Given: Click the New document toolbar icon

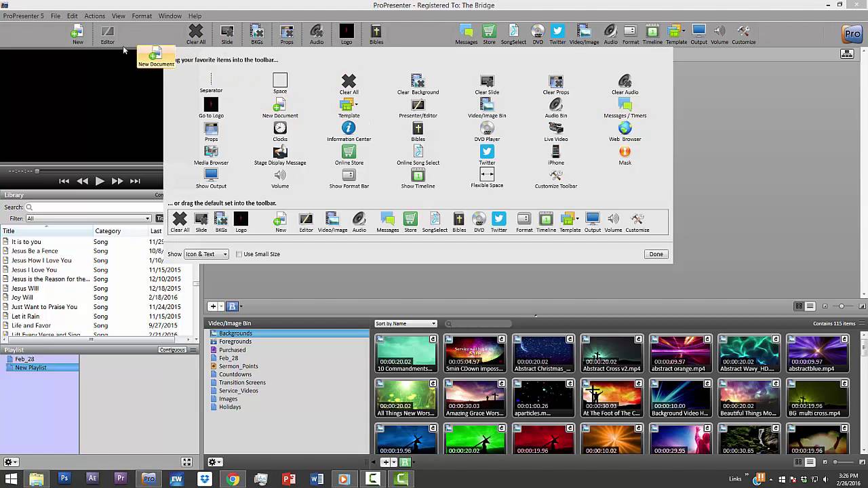Looking at the screenshot, I should (78, 35).
